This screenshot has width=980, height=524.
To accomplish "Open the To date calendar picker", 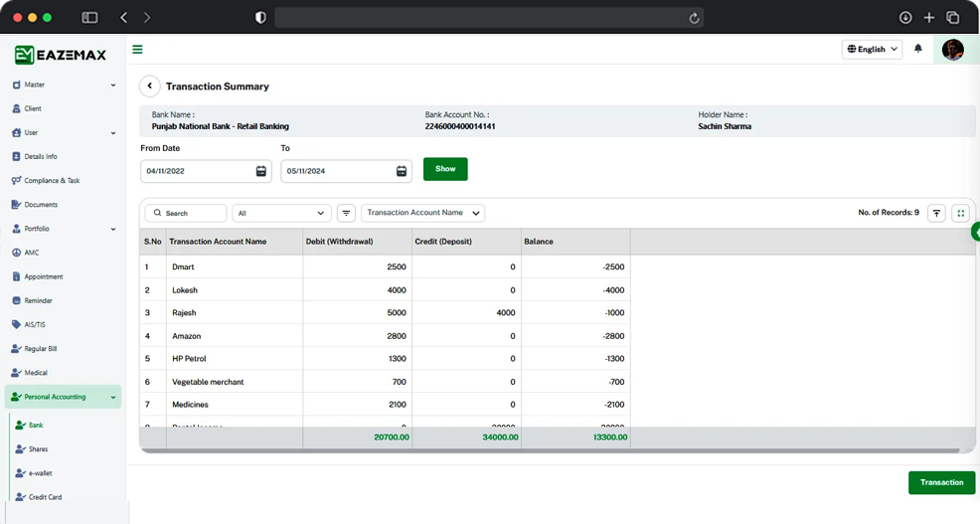I will (x=402, y=171).
